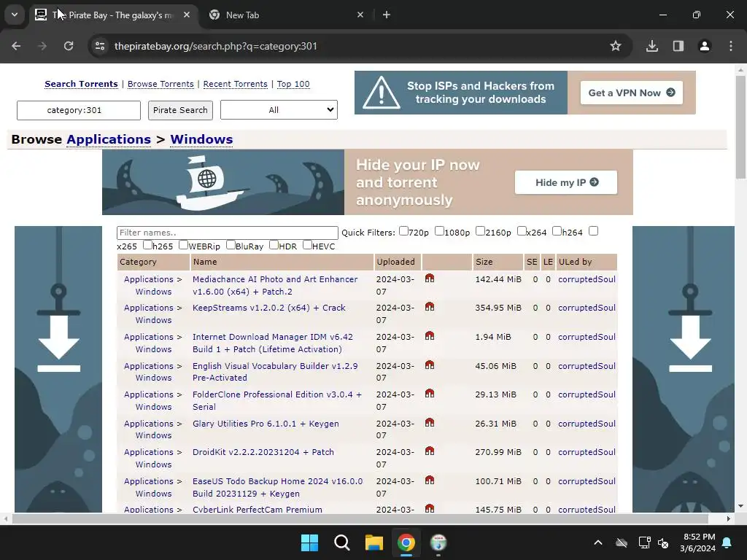The height and width of the screenshot is (560, 747).
Task: Click the clock showing 8:52 PM
Action: (699, 537)
